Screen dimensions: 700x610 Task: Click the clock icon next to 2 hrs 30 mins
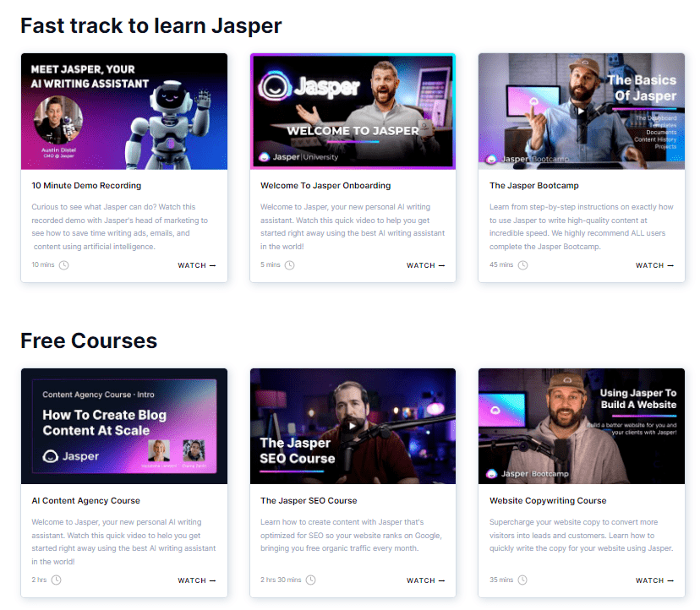[x=311, y=580]
